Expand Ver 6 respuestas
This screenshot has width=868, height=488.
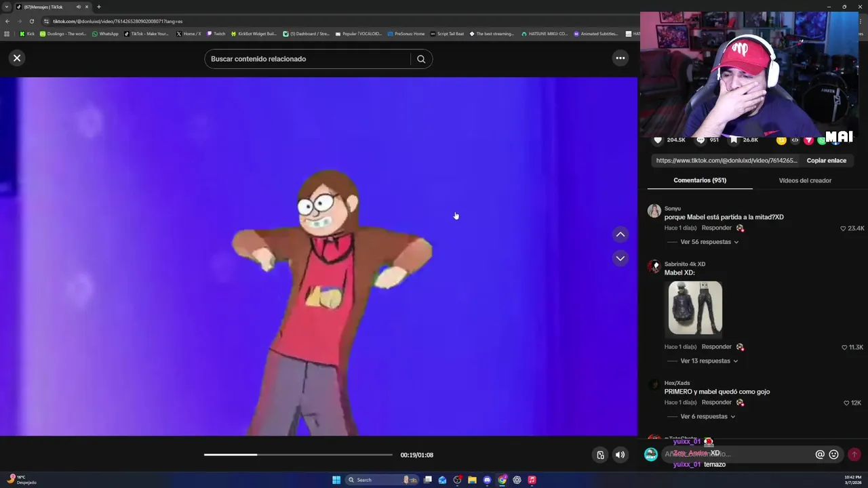[x=707, y=417]
